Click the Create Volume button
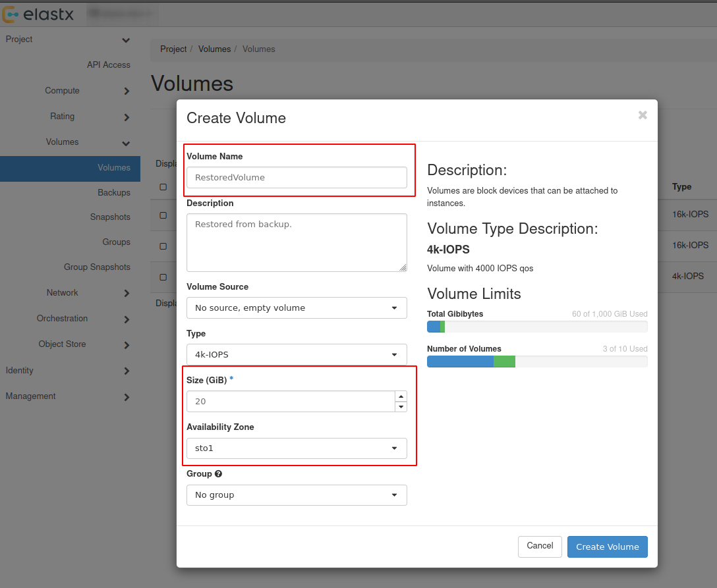The height and width of the screenshot is (588, 717). click(607, 547)
